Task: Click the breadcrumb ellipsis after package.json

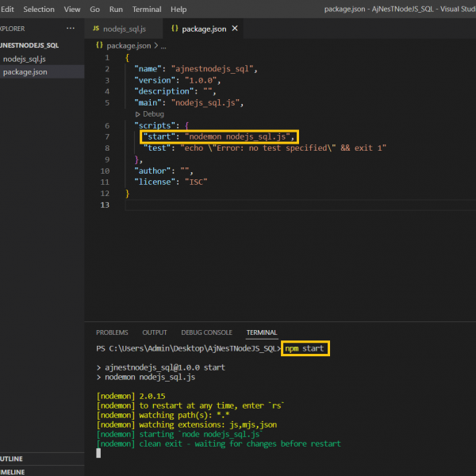Action: [163, 46]
